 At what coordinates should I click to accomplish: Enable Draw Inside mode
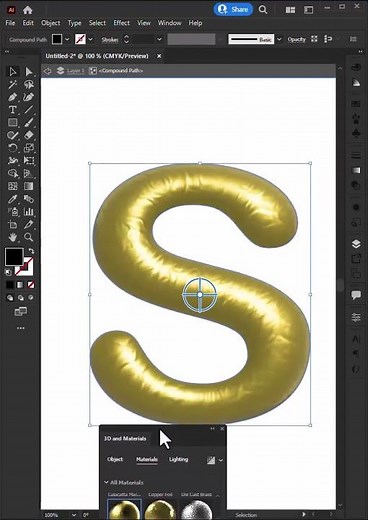coord(31,298)
